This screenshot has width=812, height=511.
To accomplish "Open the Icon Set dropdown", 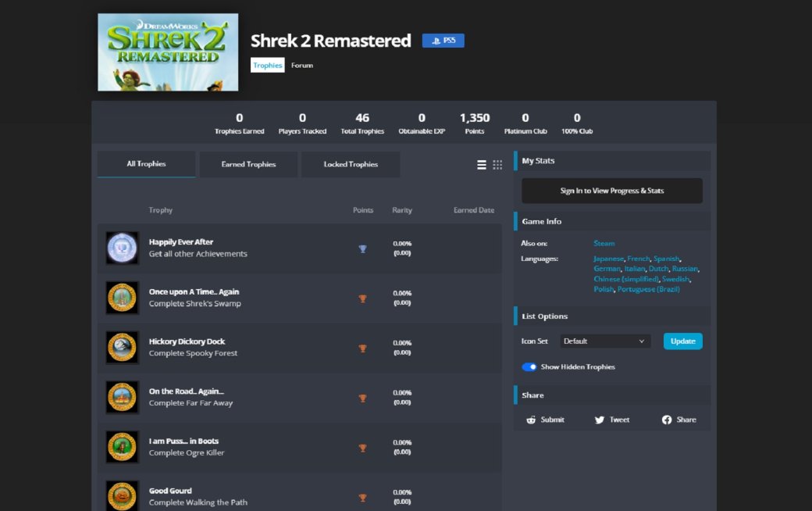I will [605, 341].
